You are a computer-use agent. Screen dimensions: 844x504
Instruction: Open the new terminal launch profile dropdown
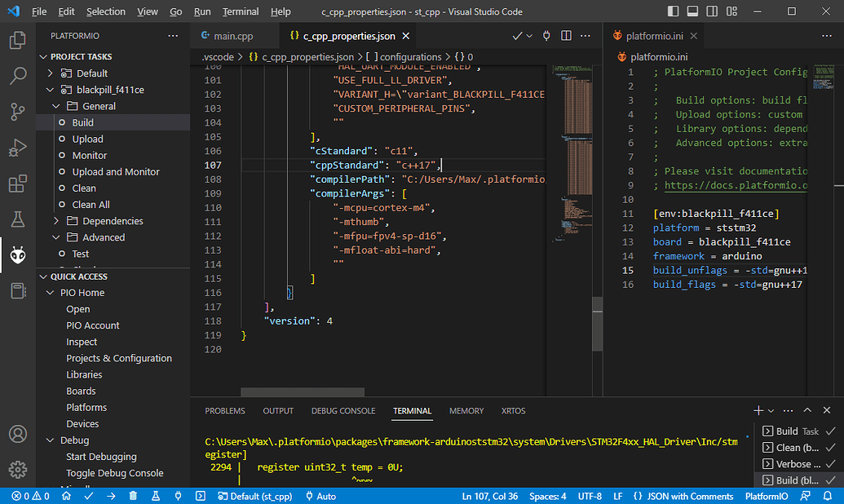[x=771, y=411]
